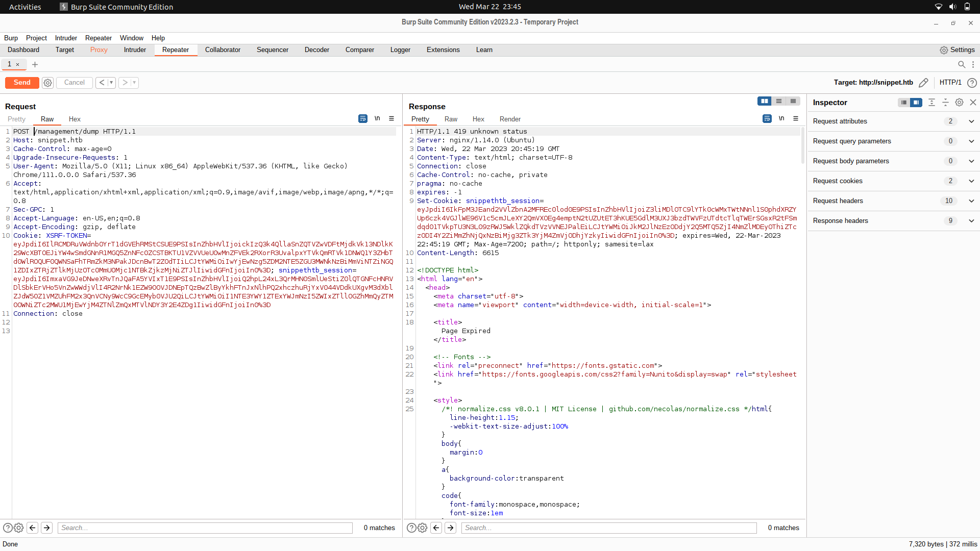Viewport: 980px width, 551px height.
Task: Expand the Response headers section
Action: coord(971,220)
